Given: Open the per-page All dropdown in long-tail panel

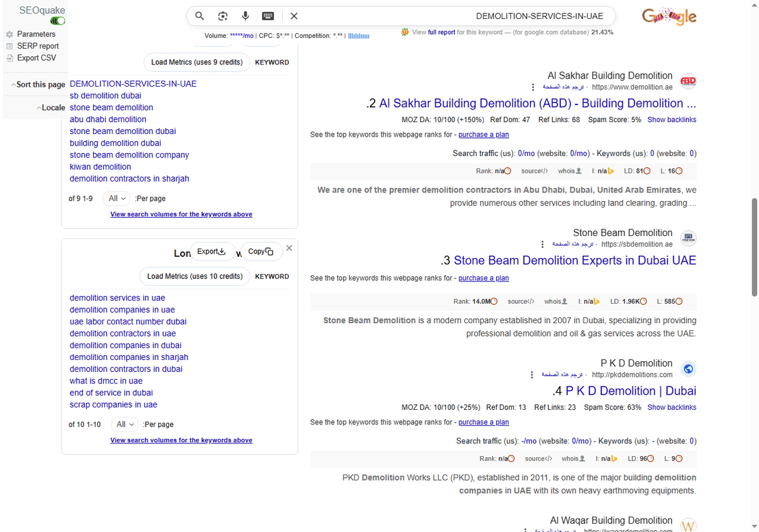Looking at the screenshot, I should tap(124, 424).
